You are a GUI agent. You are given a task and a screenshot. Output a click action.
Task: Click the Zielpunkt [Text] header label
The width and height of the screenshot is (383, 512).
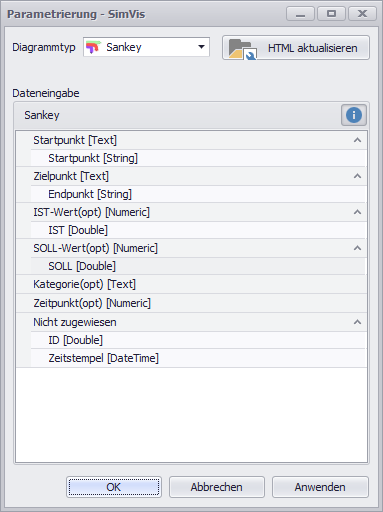point(71,176)
